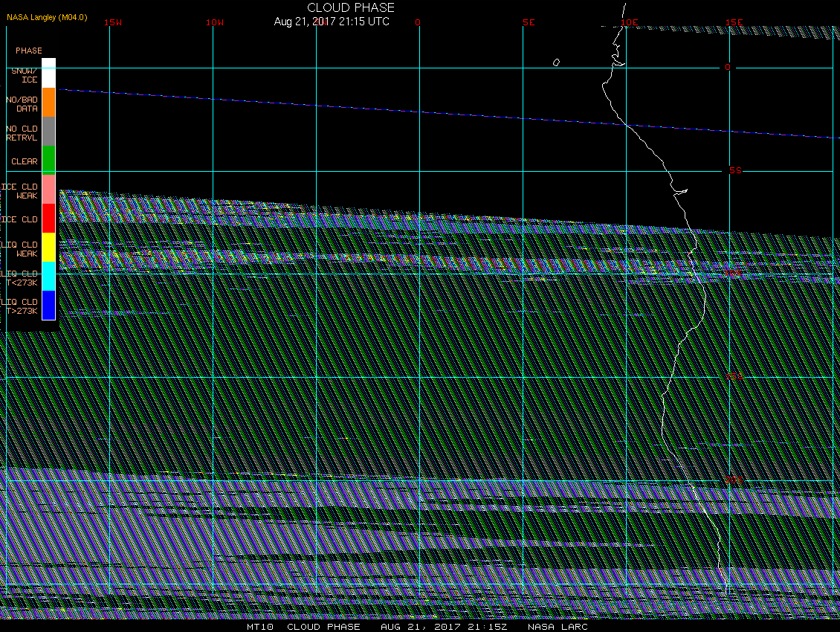Click the '5E' longitude label
The width and height of the screenshot is (840, 632).
click(x=529, y=22)
